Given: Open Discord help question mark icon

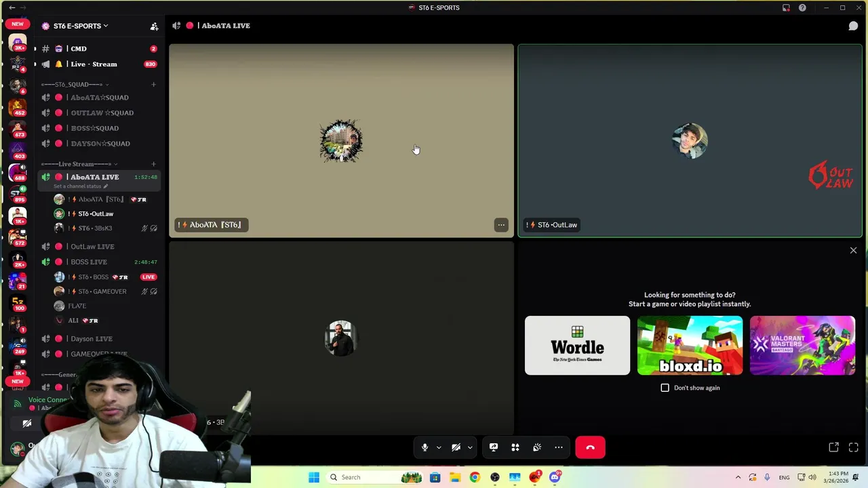Looking at the screenshot, I should point(802,7).
